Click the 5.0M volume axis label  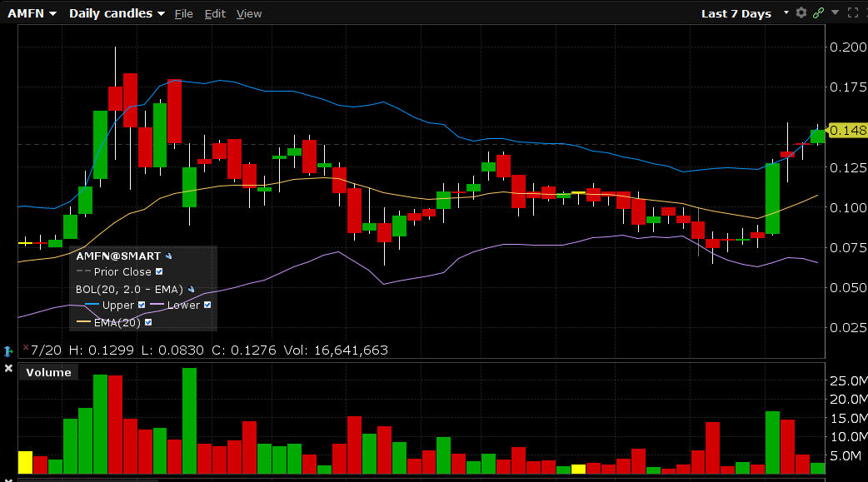pos(846,456)
